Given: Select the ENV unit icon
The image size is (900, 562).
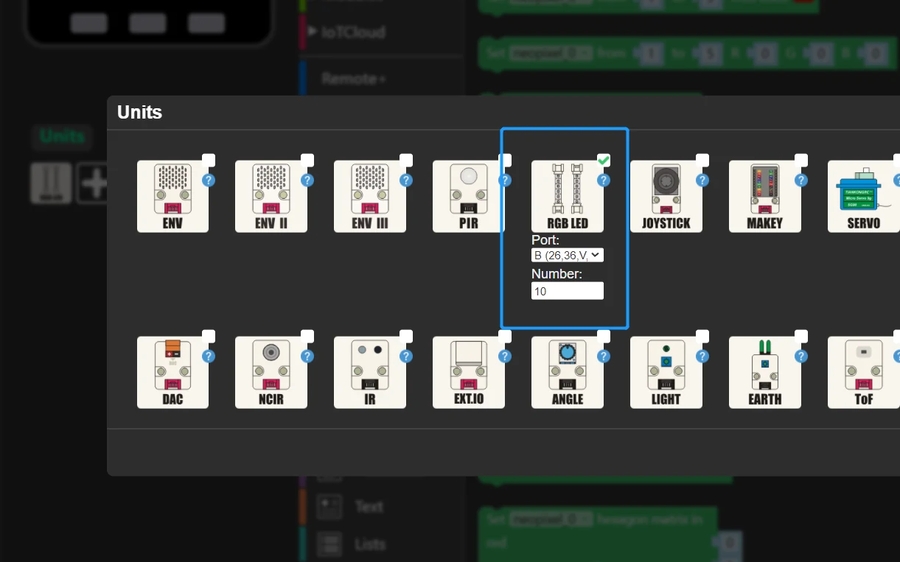Looking at the screenshot, I should coord(172,196).
